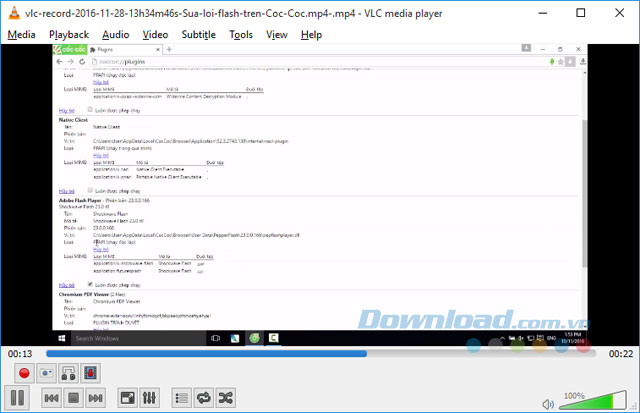640x413 pixels.
Task: Toggle fullscreen video mode
Action: [127, 397]
